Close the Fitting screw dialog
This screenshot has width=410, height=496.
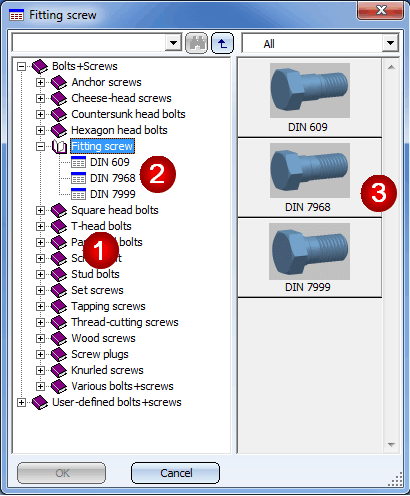[381, 11]
